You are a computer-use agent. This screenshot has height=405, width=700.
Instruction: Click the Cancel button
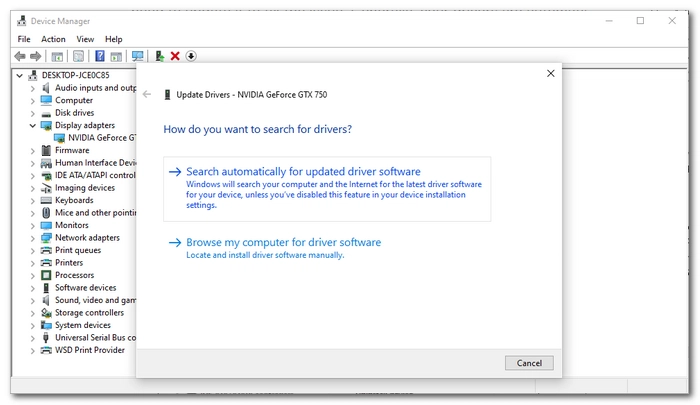[529, 363]
